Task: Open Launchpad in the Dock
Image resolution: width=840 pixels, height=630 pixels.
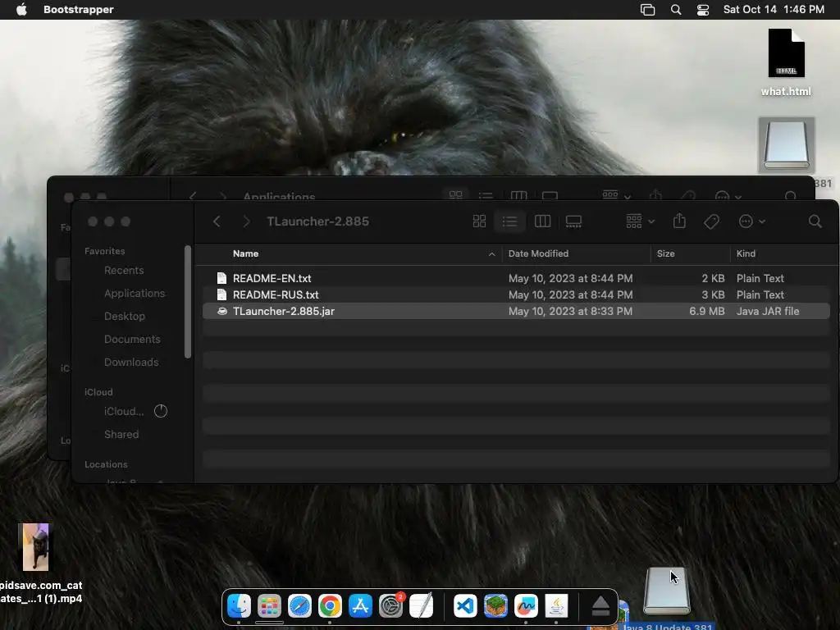Action: click(x=269, y=606)
